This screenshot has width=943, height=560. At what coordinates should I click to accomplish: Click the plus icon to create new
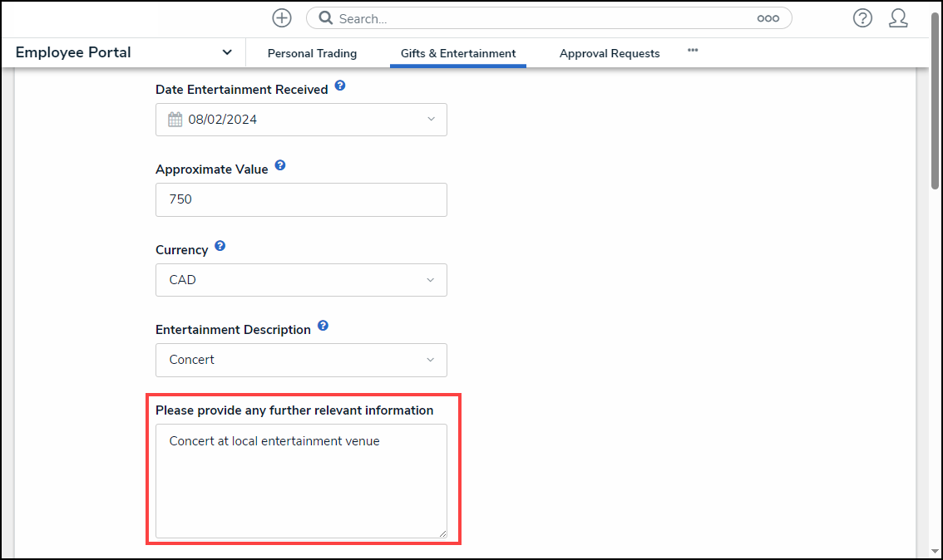coord(282,18)
